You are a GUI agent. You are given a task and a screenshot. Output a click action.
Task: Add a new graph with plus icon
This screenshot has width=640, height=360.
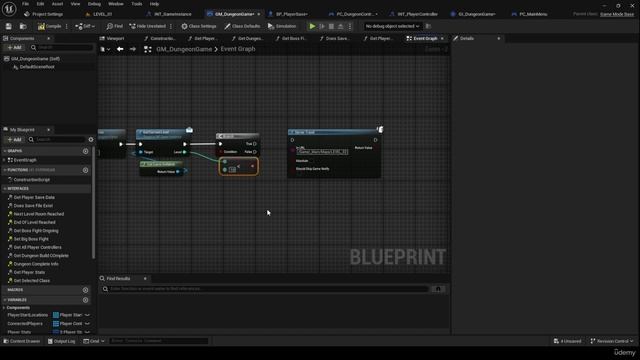pyautogui.click(x=85, y=151)
